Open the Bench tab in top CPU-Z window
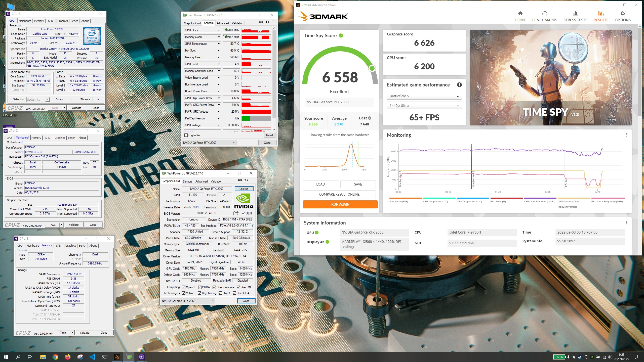644x362 pixels. click(x=74, y=21)
